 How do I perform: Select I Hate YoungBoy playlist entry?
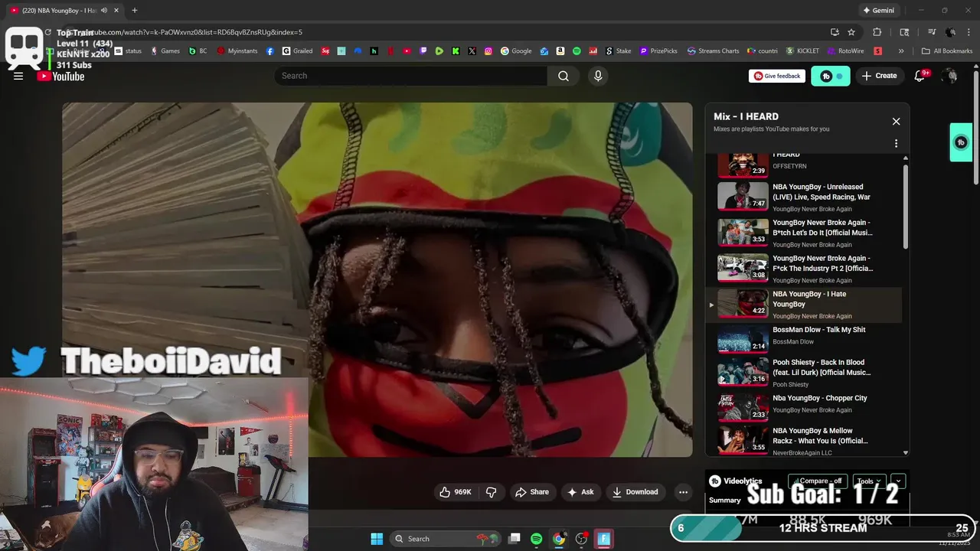pos(804,304)
